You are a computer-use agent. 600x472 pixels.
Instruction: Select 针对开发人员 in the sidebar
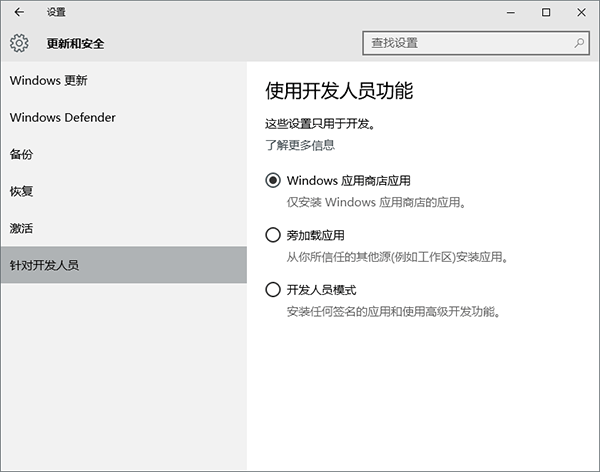tap(124, 265)
